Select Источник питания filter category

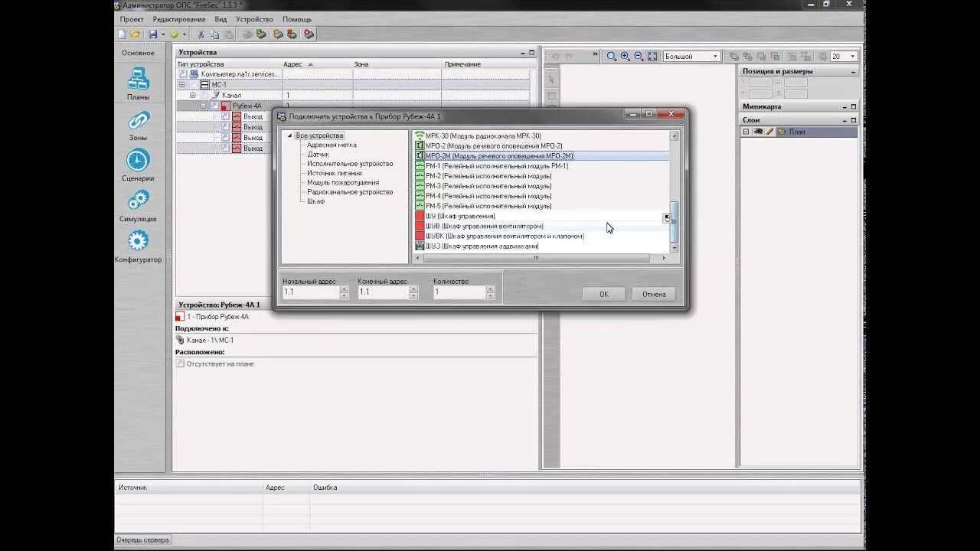(335, 173)
